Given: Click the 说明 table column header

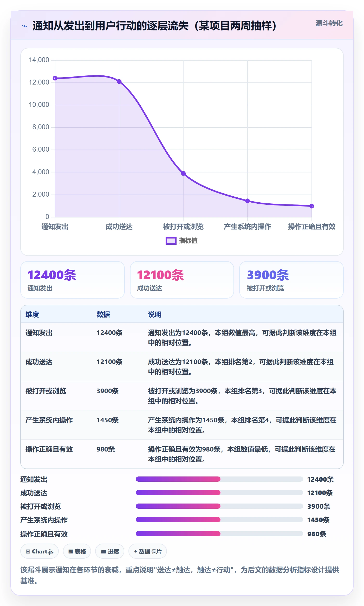Looking at the screenshot, I should pos(155,314).
